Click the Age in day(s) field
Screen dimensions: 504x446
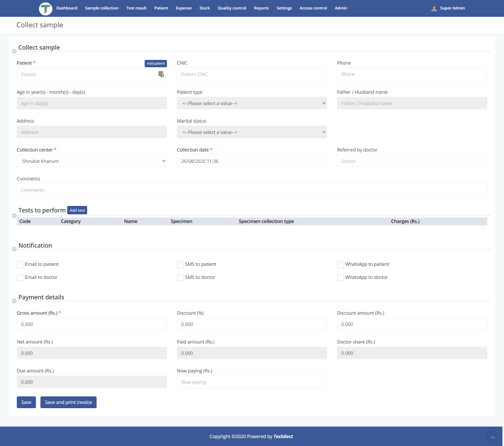tap(91, 103)
